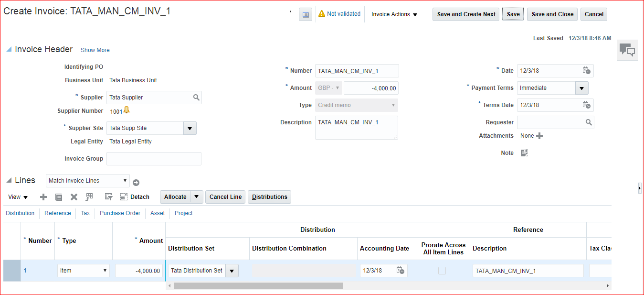Toggle Prorate Across All Item Lines checkbox
644x295 pixels.
click(442, 271)
